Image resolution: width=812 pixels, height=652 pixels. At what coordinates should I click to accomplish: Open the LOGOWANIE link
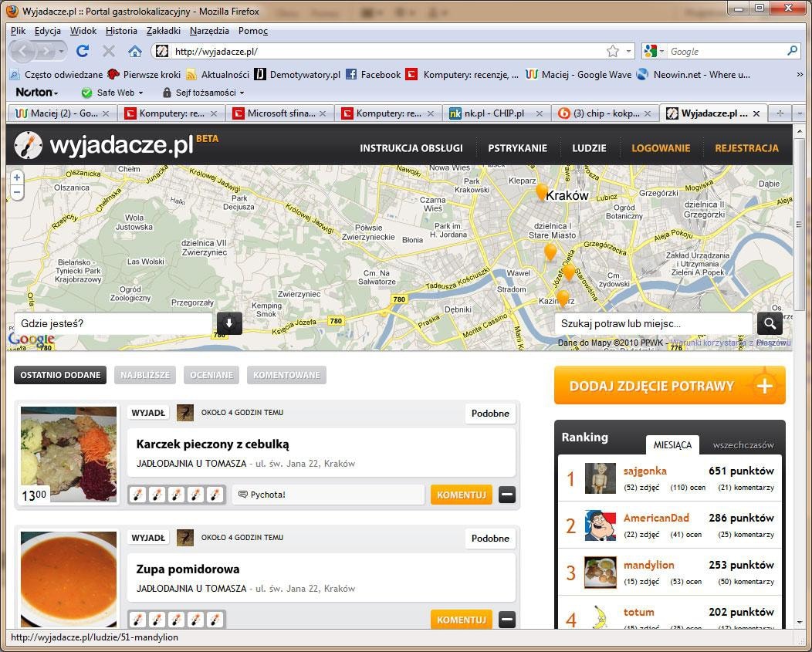[661, 148]
